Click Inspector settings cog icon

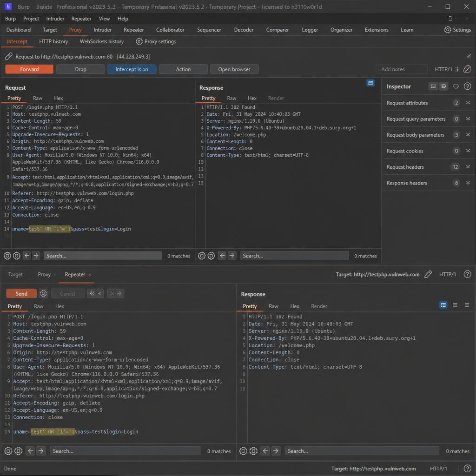click(456, 86)
